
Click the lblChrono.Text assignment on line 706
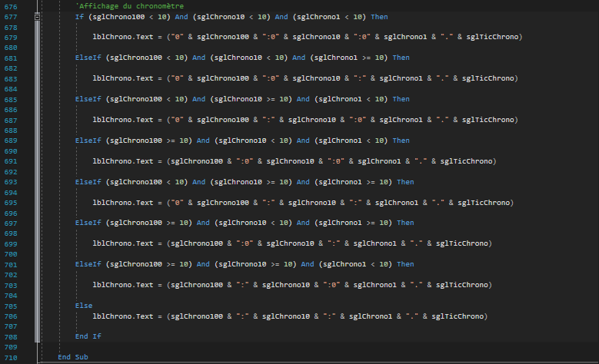291,316
